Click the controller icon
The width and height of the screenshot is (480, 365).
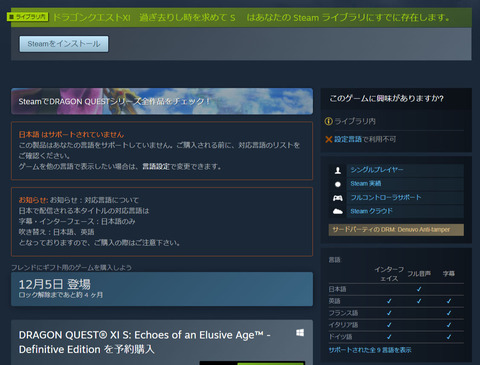click(338, 198)
